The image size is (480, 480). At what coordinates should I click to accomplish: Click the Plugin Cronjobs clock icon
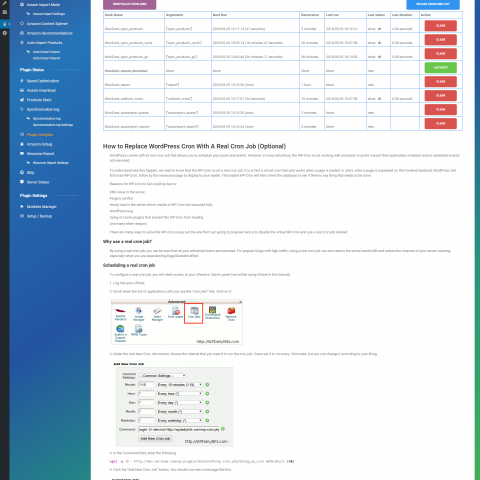22,134
